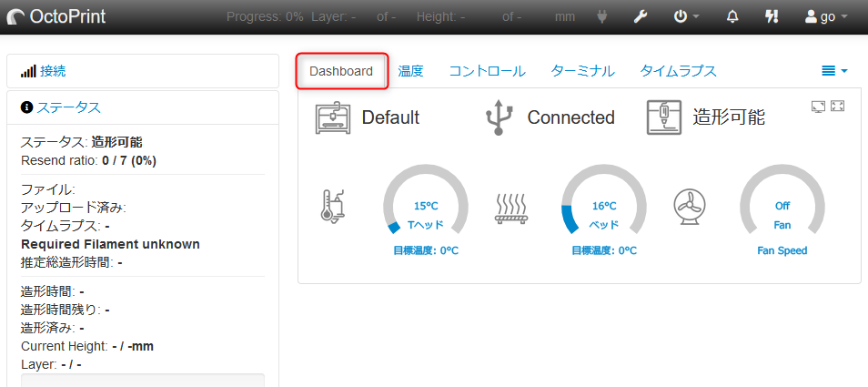Screen dimensions: 868x387
Task: Click the 造形可能 print state icon
Action: pyautogui.click(x=663, y=117)
